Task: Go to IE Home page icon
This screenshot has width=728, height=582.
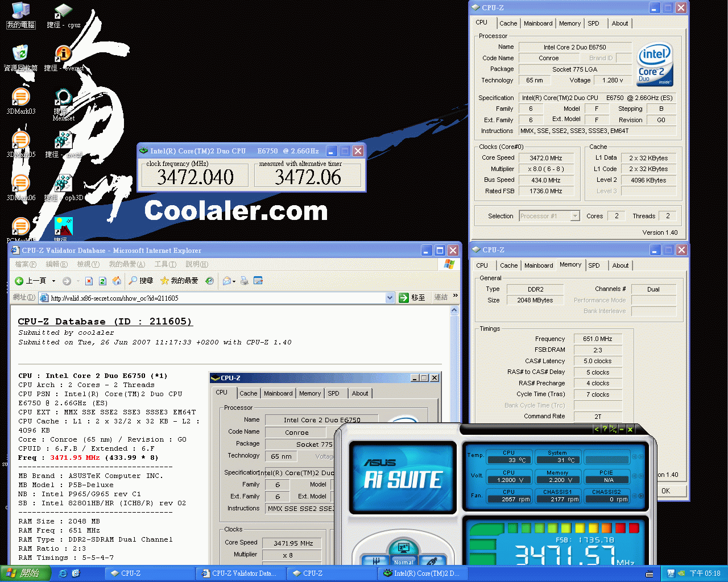Action: [x=117, y=281]
